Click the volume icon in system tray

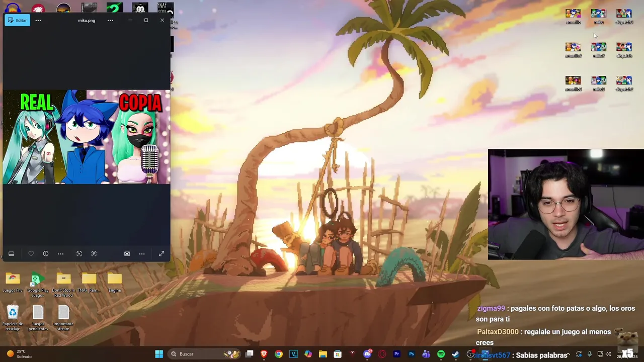tap(608, 354)
